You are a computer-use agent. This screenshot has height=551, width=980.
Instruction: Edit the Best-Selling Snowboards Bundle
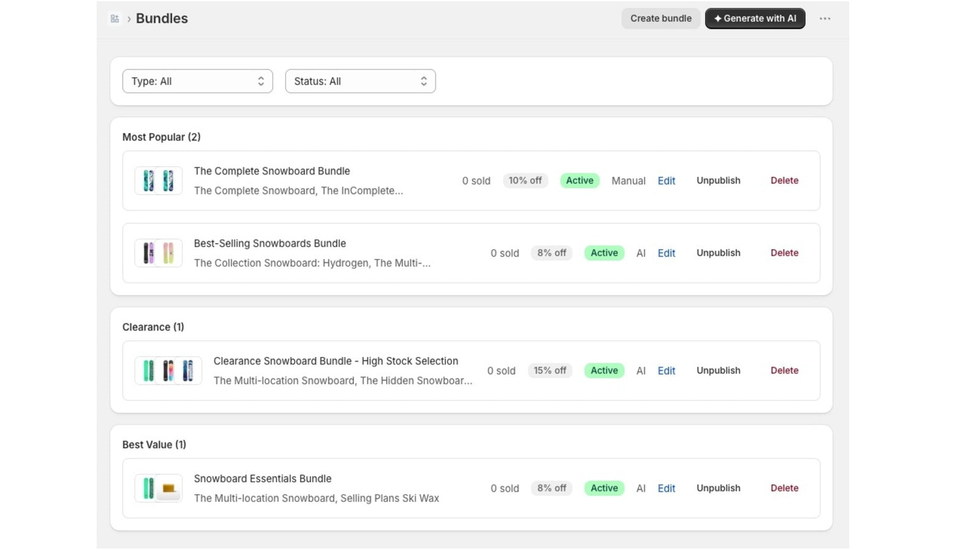coord(666,253)
